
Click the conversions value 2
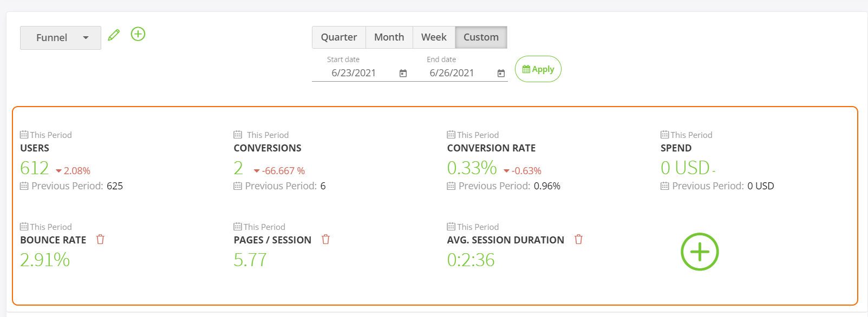pyautogui.click(x=238, y=168)
